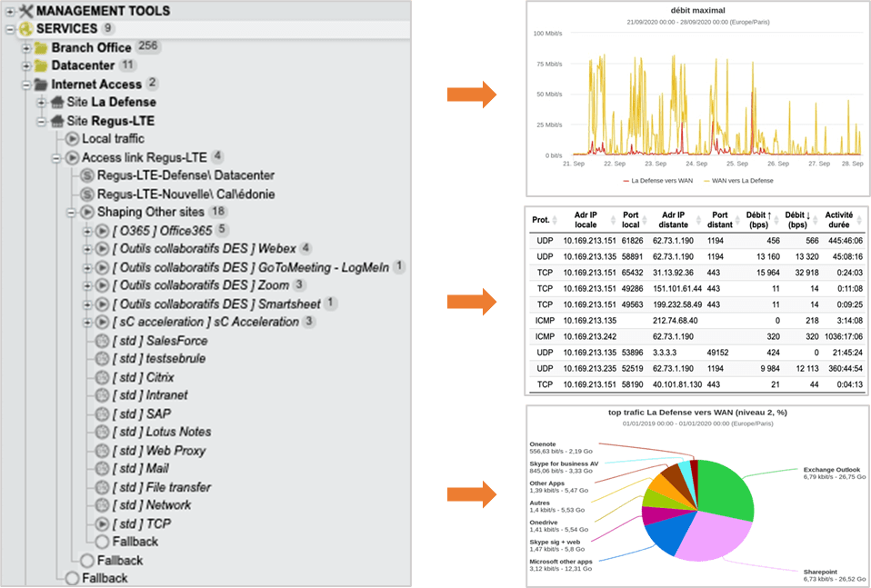Click the S icon for Regus-LTE-Defense Datacenter
This screenshot has width=871, height=588.
87,175
